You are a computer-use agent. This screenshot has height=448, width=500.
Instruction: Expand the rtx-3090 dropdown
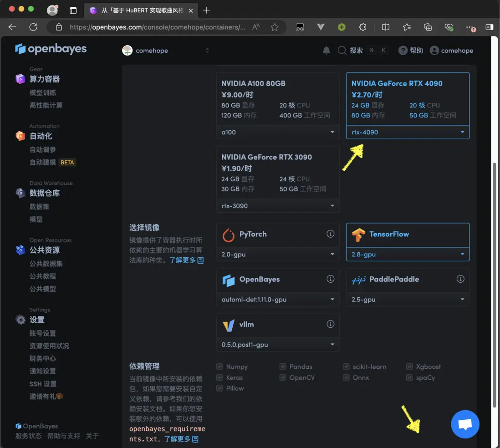pyautogui.click(x=278, y=206)
